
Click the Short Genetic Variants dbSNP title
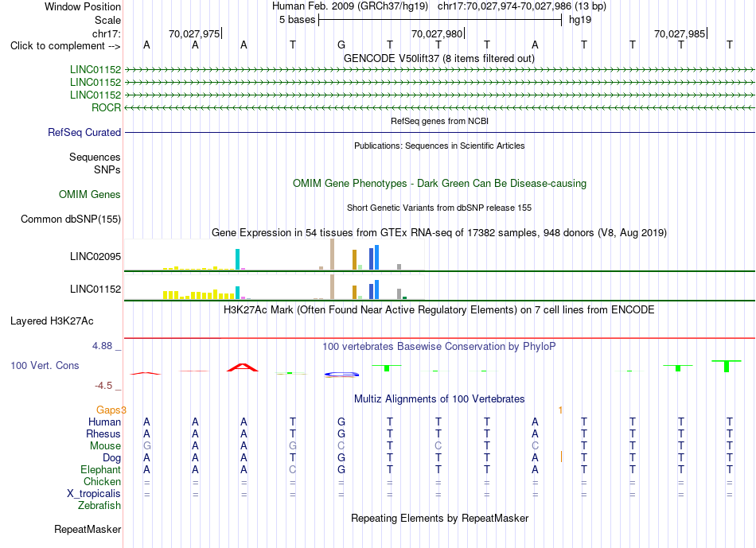pyautogui.click(x=439, y=208)
